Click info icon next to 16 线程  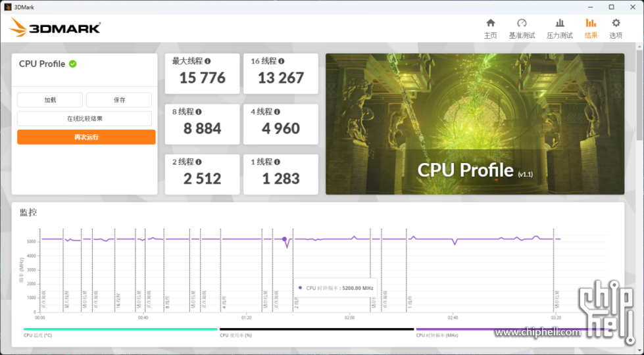282,61
